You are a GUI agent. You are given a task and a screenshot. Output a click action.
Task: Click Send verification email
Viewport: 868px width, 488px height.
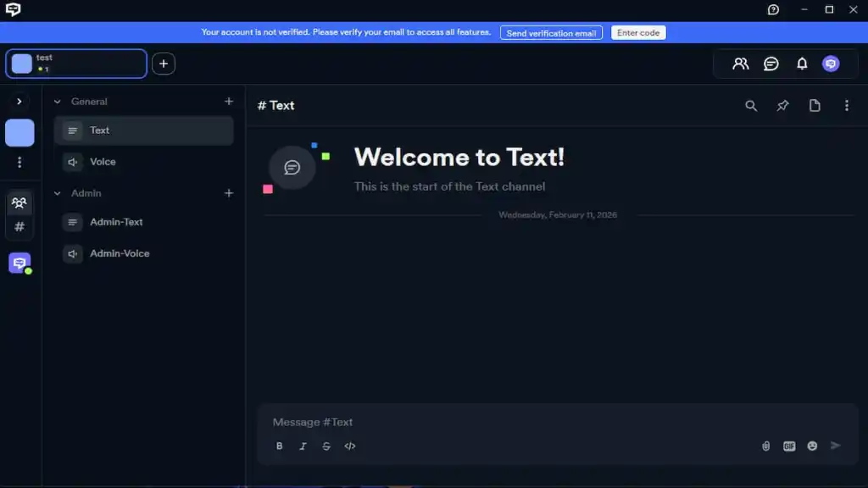(x=551, y=32)
